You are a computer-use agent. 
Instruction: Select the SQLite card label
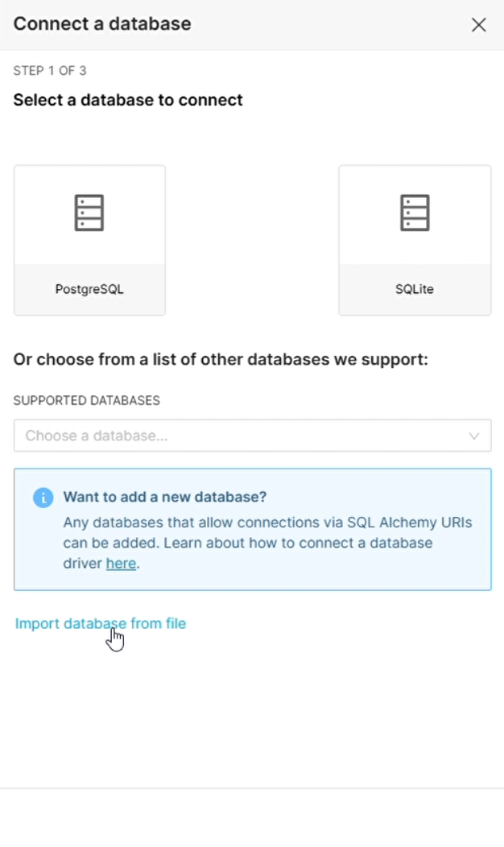click(x=415, y=289)
